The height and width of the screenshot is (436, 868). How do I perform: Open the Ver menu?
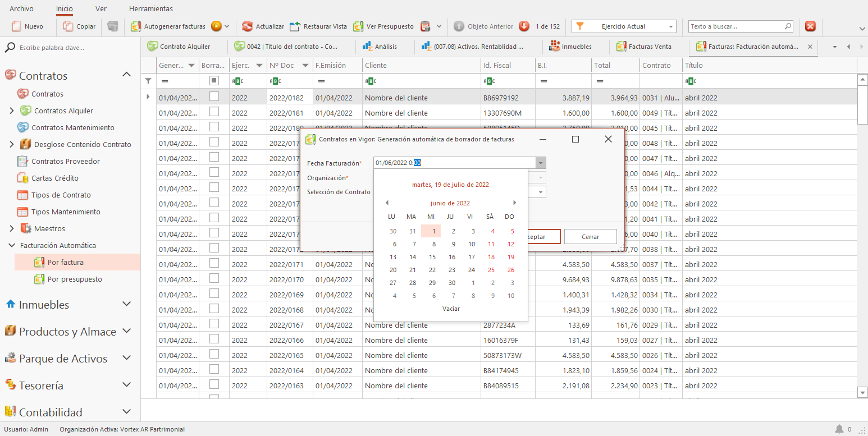[101, 8]
